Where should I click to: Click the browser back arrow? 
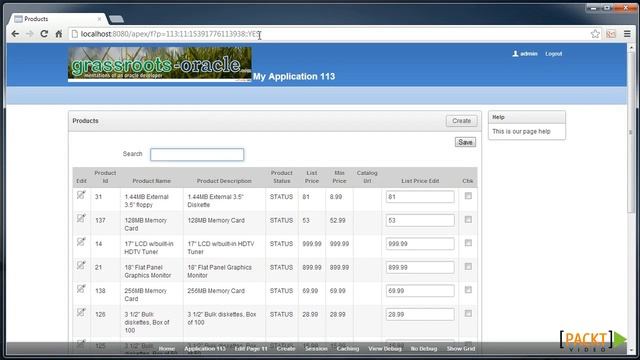15,34
